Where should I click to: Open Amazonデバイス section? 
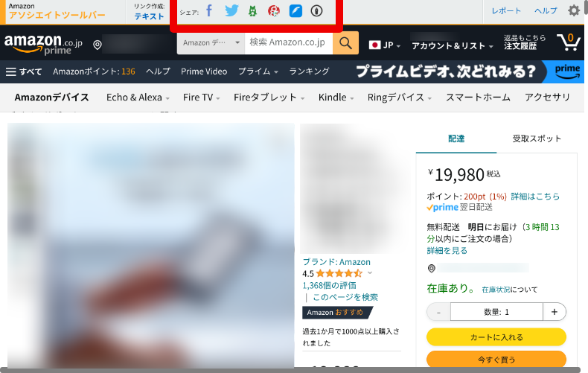coord(52,98)
